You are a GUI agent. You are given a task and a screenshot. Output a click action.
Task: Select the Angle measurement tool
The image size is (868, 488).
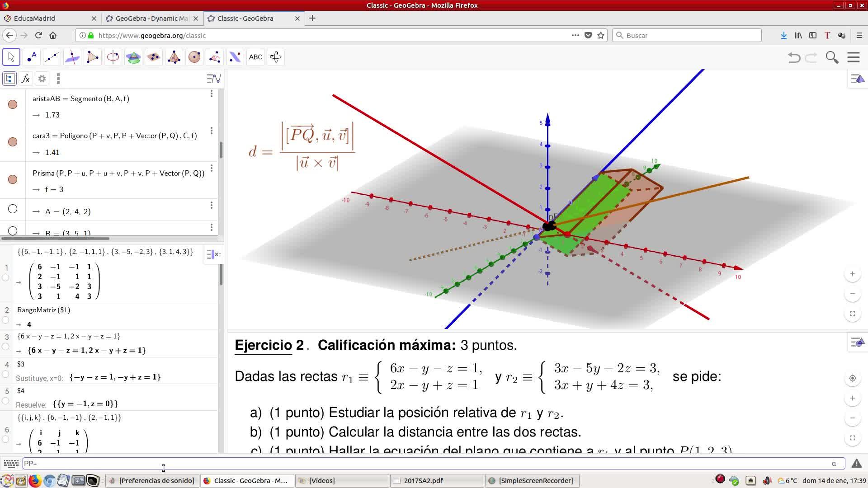[215, 57]
